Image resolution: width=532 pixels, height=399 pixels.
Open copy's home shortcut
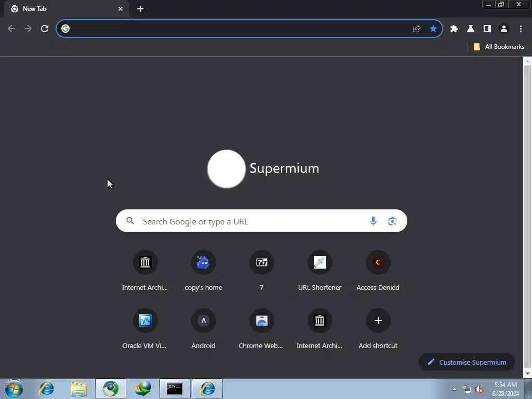(x=203, y=270)
